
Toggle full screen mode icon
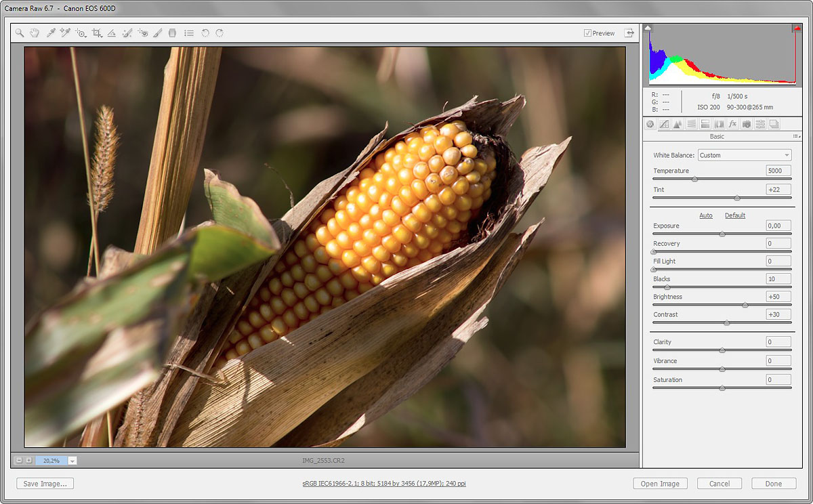point(629,33)
